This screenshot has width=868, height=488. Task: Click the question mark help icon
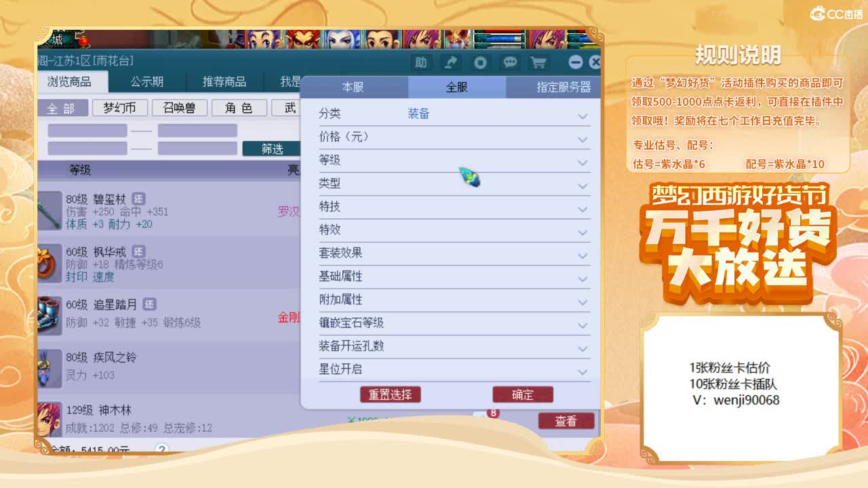click(161, 449)
